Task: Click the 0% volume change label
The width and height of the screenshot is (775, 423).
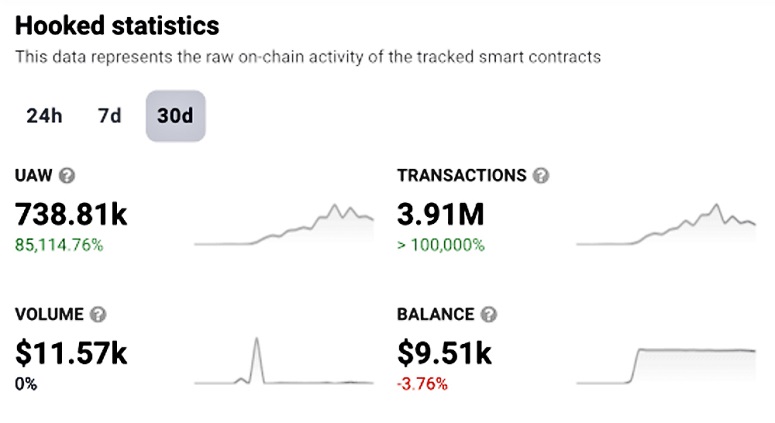Action: point(26,384)
